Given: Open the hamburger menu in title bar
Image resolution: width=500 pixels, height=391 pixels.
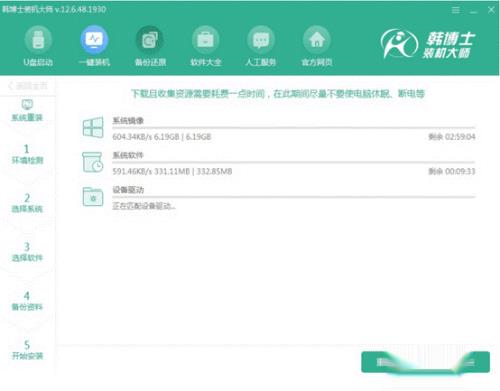Looking at the screenshot, I should point(456,10).
